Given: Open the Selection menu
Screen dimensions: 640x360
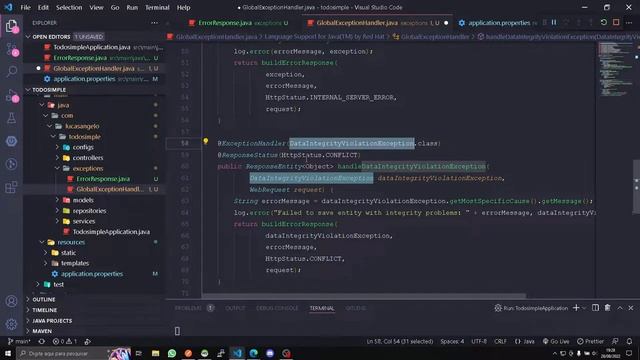Looking at the screenshot, I should (x=69, y=7).
